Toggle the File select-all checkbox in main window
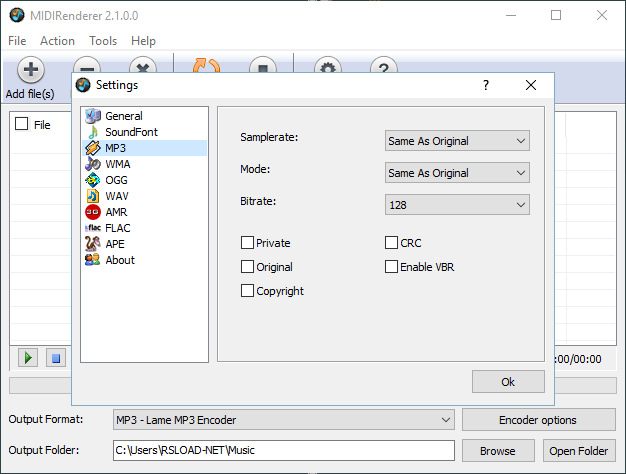 coord(22,124)
